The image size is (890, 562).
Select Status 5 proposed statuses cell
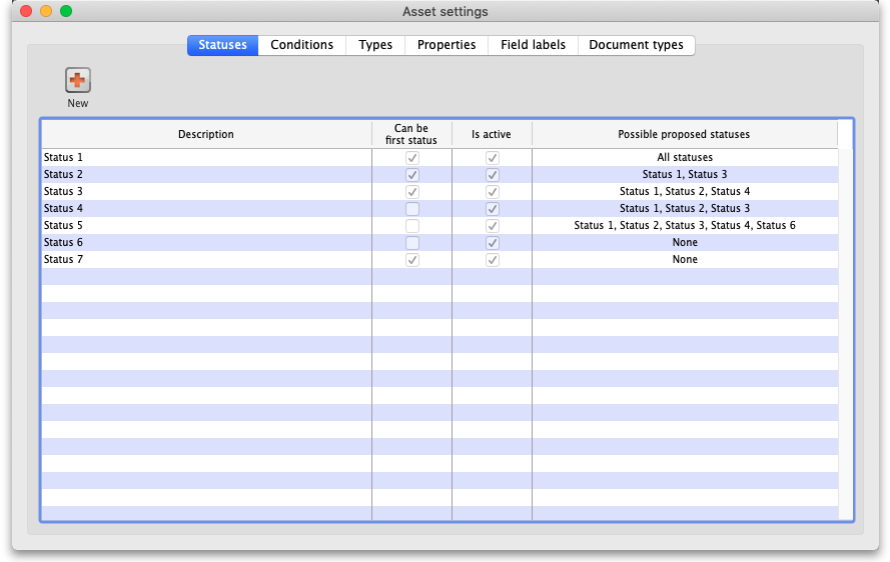(684, 226)
